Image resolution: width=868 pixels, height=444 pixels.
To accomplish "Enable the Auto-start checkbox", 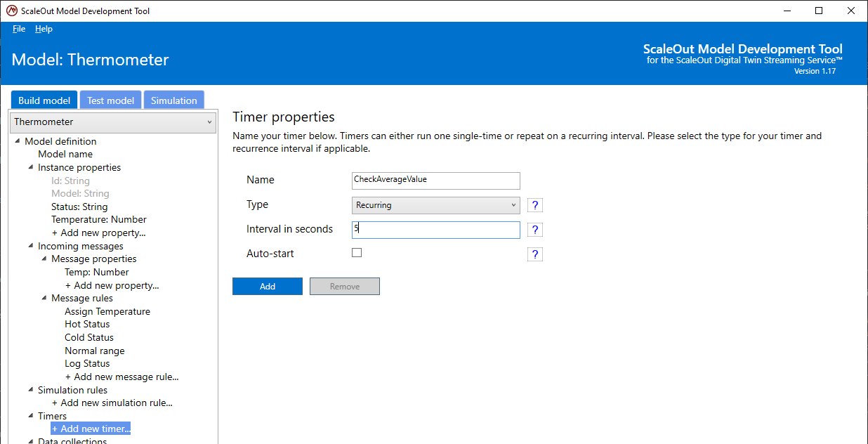I will click(x=357, y=252).
